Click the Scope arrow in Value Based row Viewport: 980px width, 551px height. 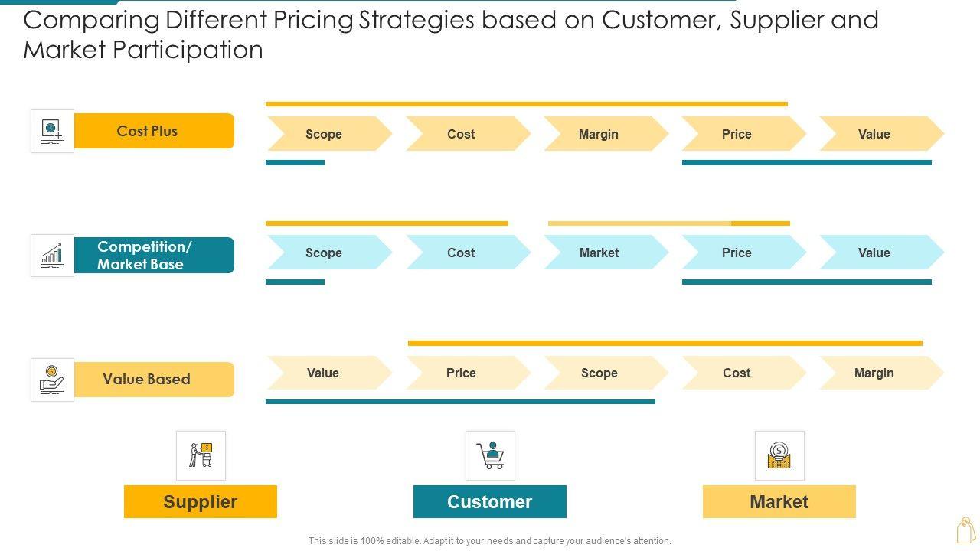click(x=599, y=373)
